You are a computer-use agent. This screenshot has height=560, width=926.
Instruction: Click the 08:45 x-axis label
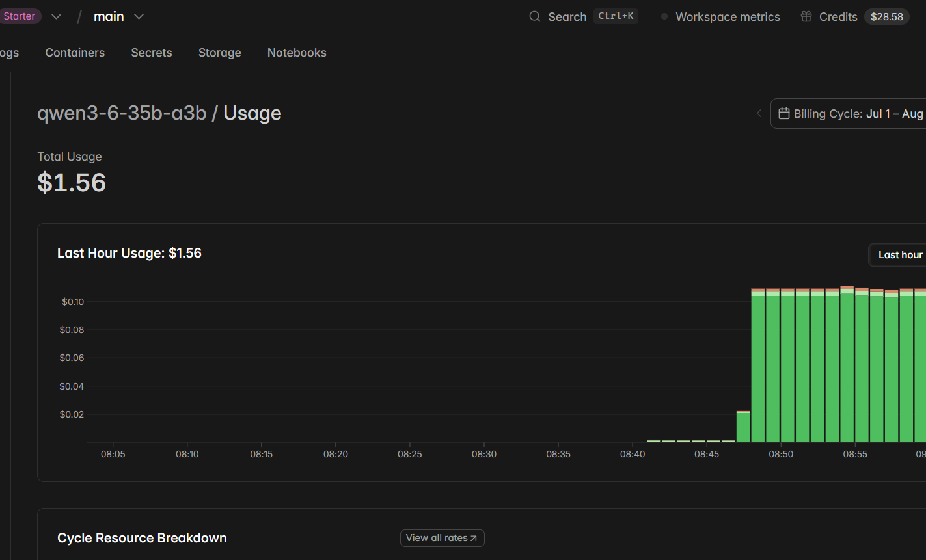(707, 454)
